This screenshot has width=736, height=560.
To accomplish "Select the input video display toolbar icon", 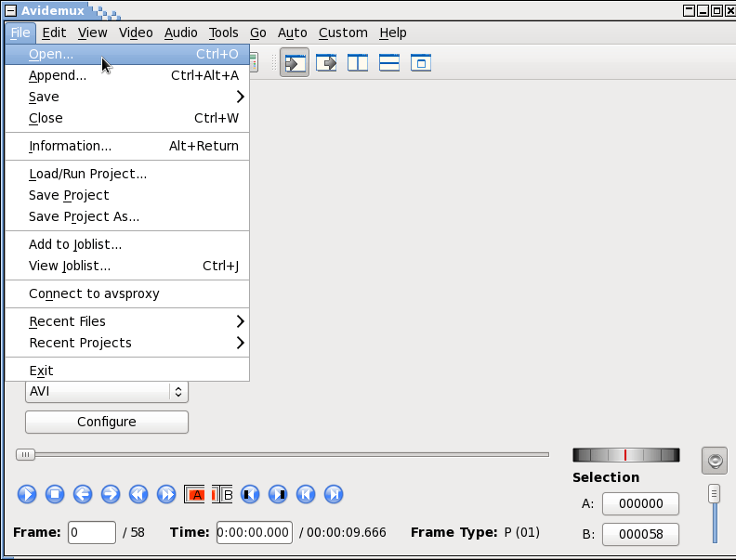I will click(x=295, y=62).
